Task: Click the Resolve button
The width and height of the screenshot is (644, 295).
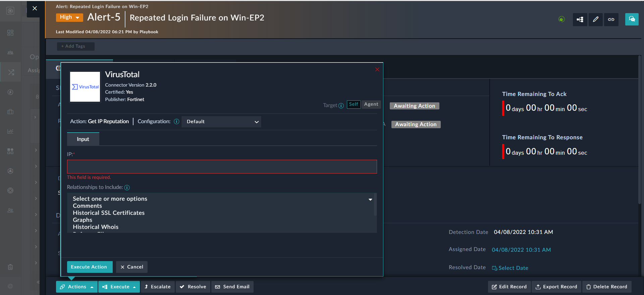Action: 193,287
